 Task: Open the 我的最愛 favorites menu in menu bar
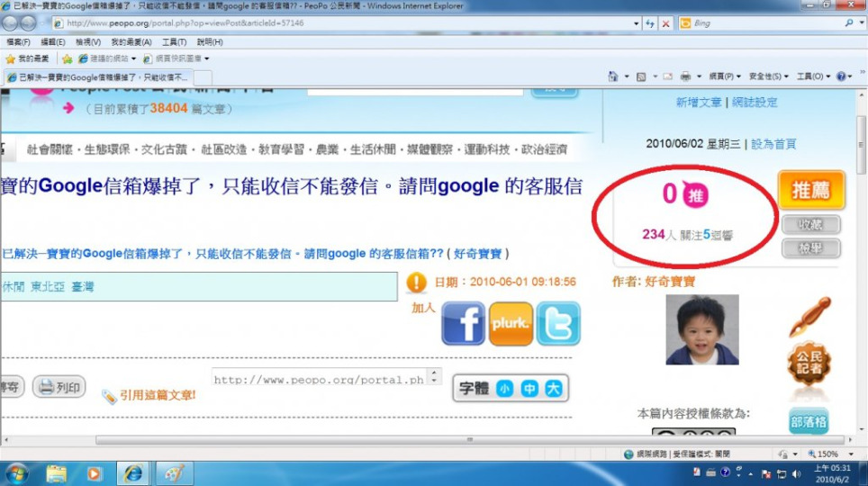[131, 42]
